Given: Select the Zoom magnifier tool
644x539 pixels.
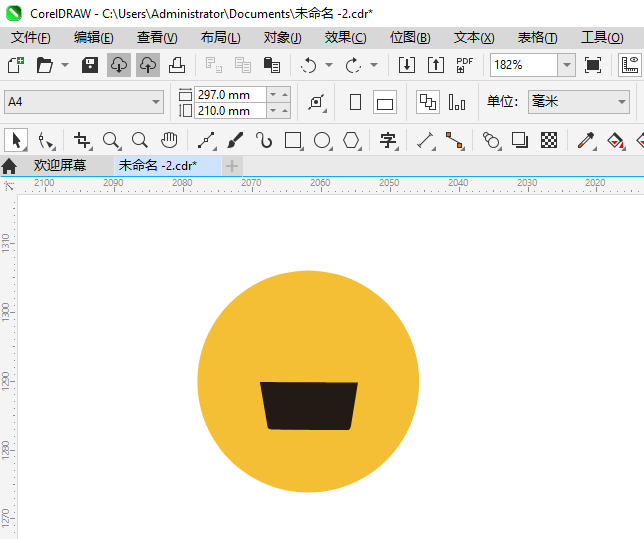Looking at the screenshot, I should 111,141.
